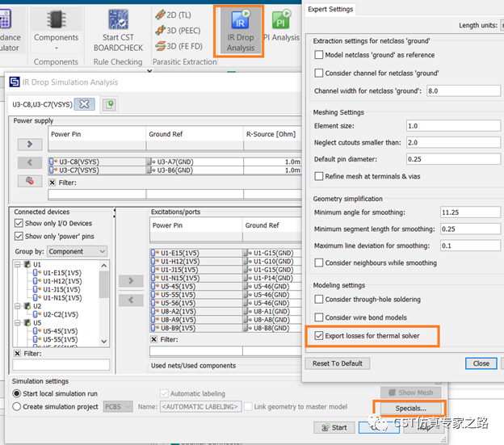Toggle Show only 'power' pins
The image size is (504, 445).
click(x=19, y=236)
